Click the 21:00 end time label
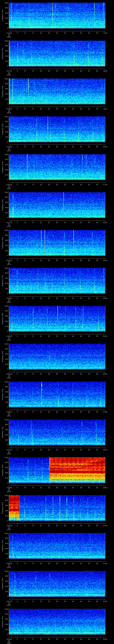Screen dimensions: 114x644 coord(105,184)
